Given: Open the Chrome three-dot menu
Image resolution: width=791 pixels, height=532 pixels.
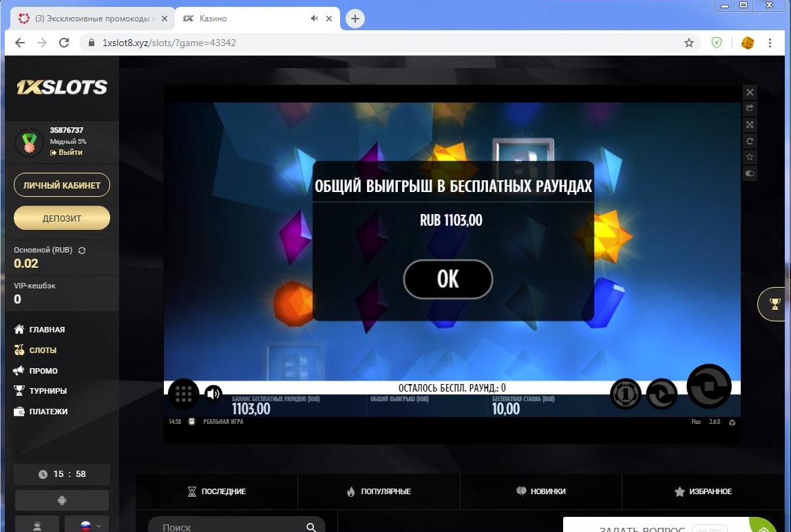Looking at the screenshot, I should point(770,43).
